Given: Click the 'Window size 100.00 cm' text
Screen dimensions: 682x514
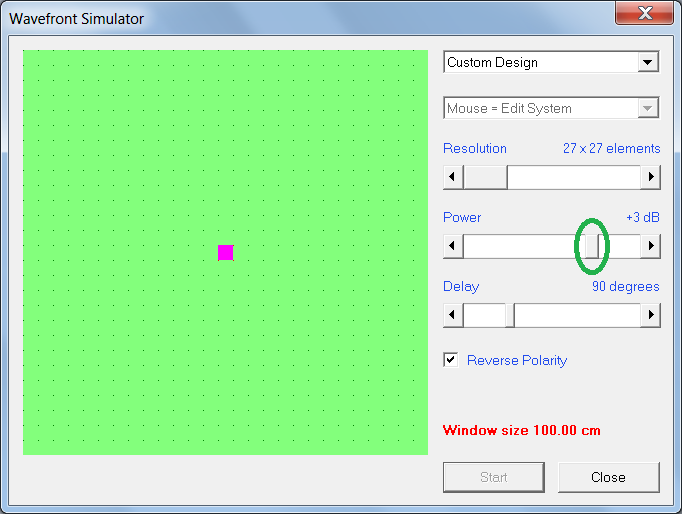Looking at the screenshot, I should pos(522,430).
